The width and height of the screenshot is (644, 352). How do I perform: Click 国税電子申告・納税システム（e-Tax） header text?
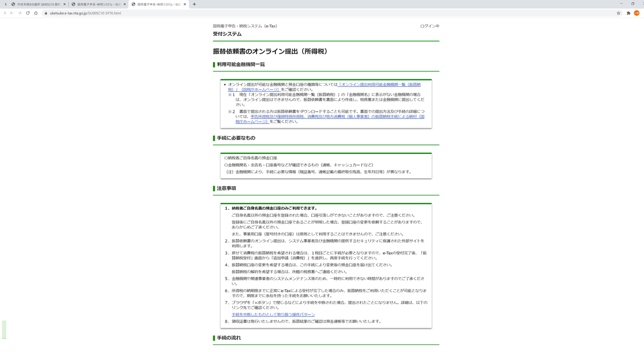click(x=245, y=26)
